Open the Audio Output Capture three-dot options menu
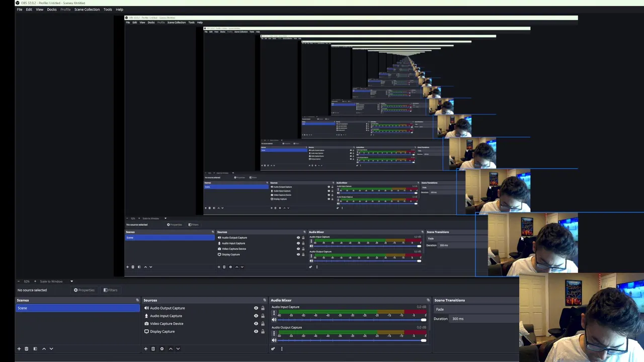The width and height of the screenshot is (644, 362). (x=274, y=334)
